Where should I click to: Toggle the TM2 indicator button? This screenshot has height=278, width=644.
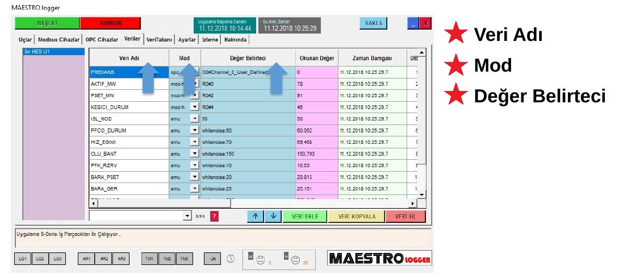pos(167,259)
